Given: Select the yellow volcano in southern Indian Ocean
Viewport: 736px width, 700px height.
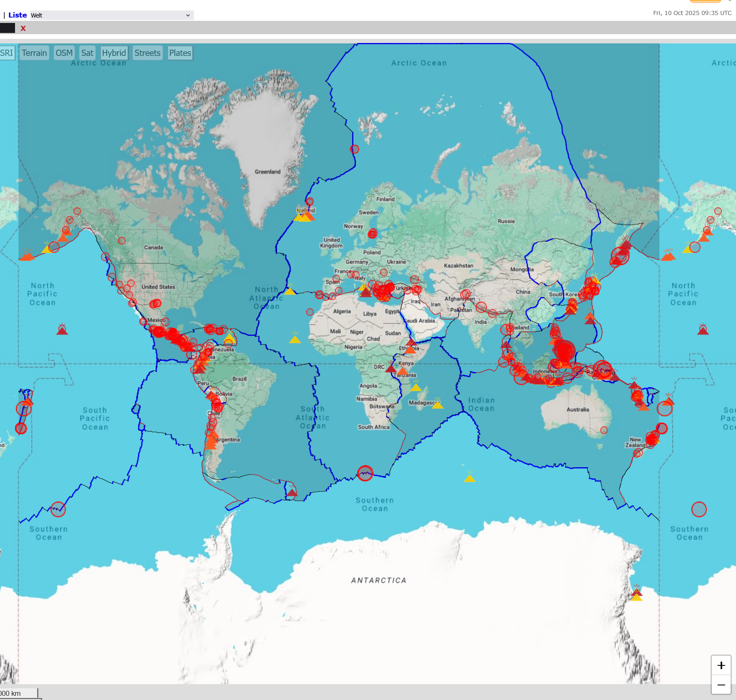Looking at the screenshot, I should tap(470, 478).
